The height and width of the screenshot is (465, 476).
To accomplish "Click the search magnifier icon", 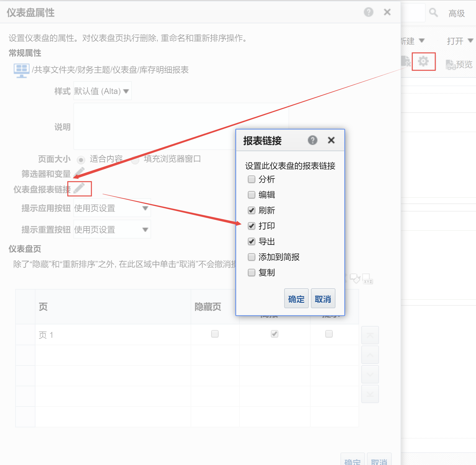I will 433,13.
